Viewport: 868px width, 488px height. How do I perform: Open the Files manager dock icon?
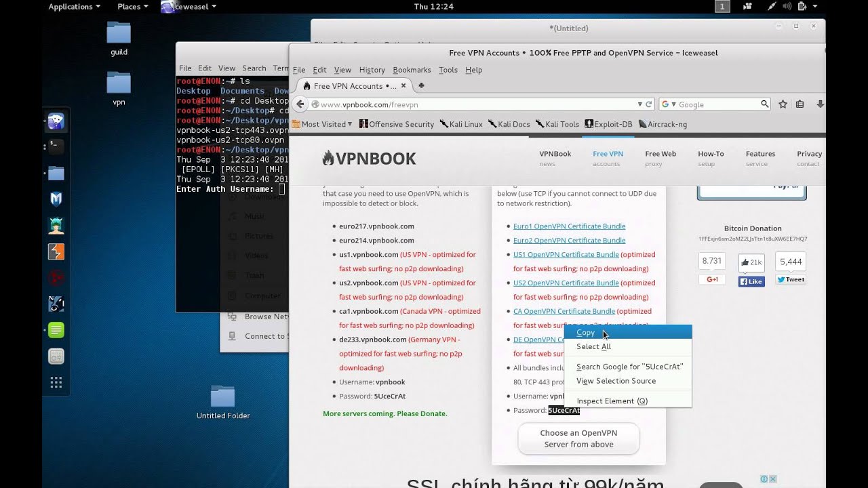(x=56, y=174)
